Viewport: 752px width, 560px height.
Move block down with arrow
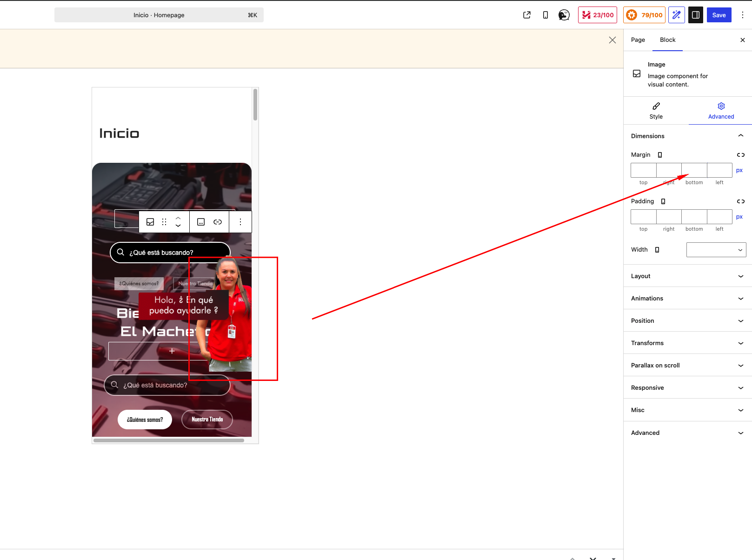[178, 226]
